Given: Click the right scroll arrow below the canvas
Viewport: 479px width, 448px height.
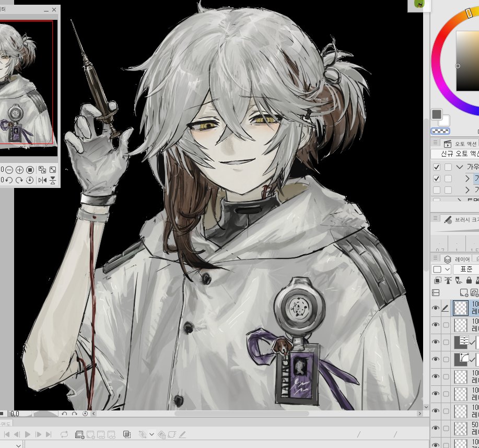Looking at the screenshot, I should click(x=420, y=414).
